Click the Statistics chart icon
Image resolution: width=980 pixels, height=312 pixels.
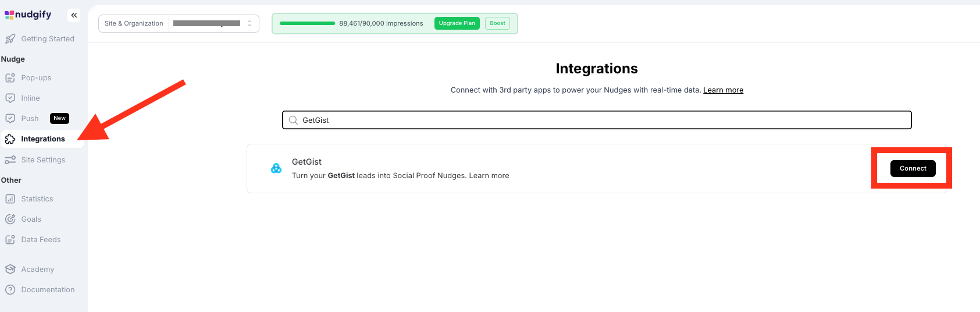pyautogui.click(x=10, y=199)
